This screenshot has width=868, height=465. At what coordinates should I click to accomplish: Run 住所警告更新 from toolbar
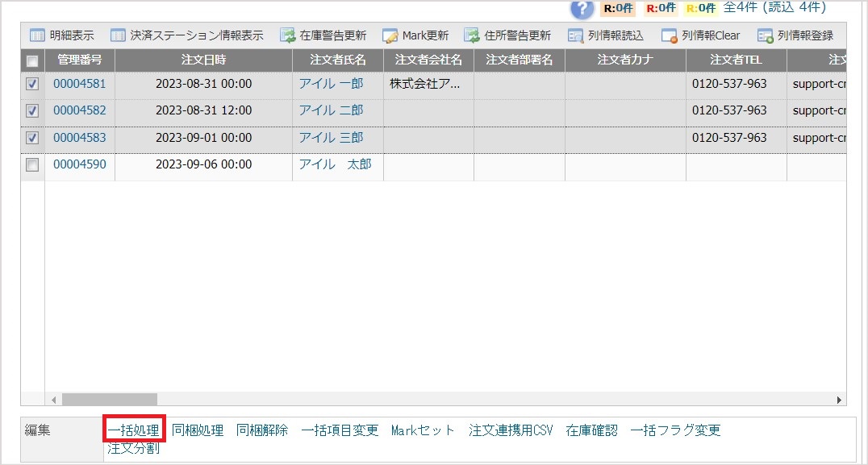(x=507, y=35)
